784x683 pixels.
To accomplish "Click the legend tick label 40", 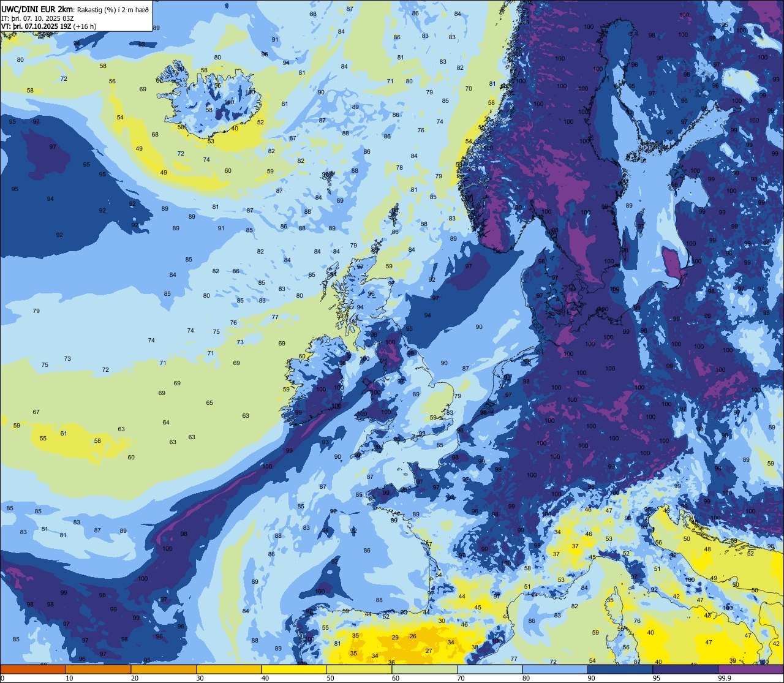I will pyautogui.click(x=265, y=678).
